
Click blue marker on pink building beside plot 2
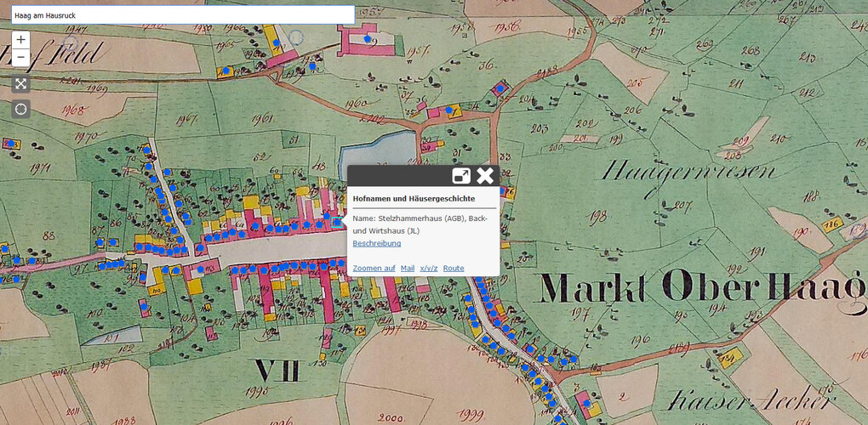[x=585, y=401]
